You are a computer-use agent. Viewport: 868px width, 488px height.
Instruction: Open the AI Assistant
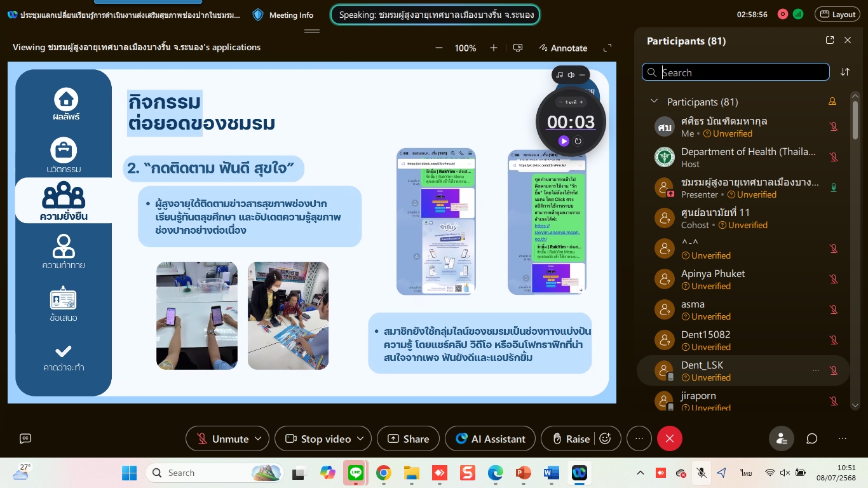490,438
